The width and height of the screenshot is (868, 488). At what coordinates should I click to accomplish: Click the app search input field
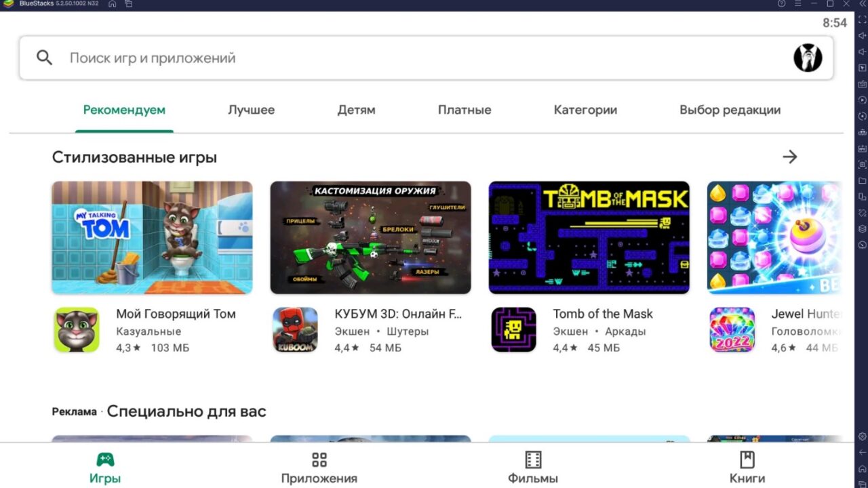point(271,58)
